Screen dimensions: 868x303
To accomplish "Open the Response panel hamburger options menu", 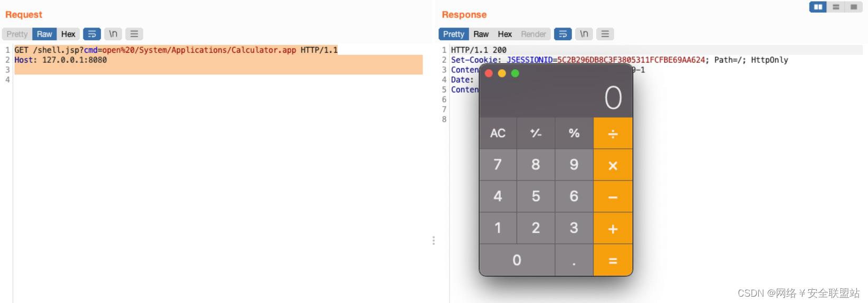I will point(605,34).
